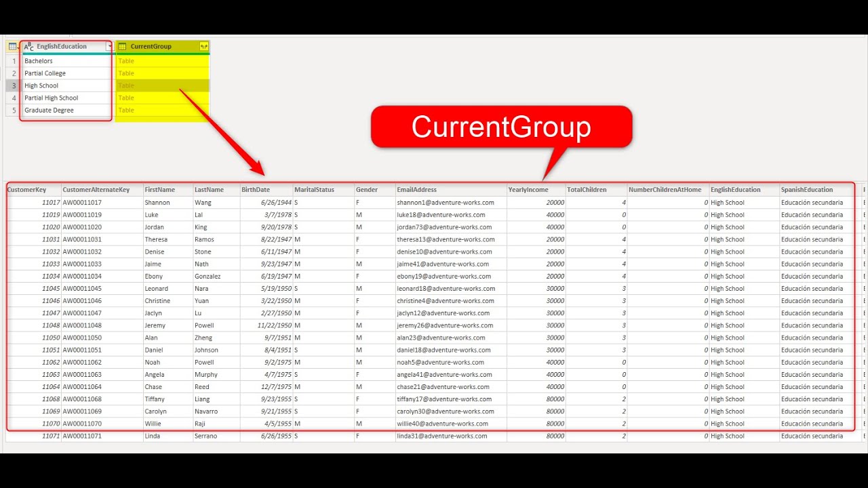Click the first name Leonard
868x488 pixels.
click(155, 289)
